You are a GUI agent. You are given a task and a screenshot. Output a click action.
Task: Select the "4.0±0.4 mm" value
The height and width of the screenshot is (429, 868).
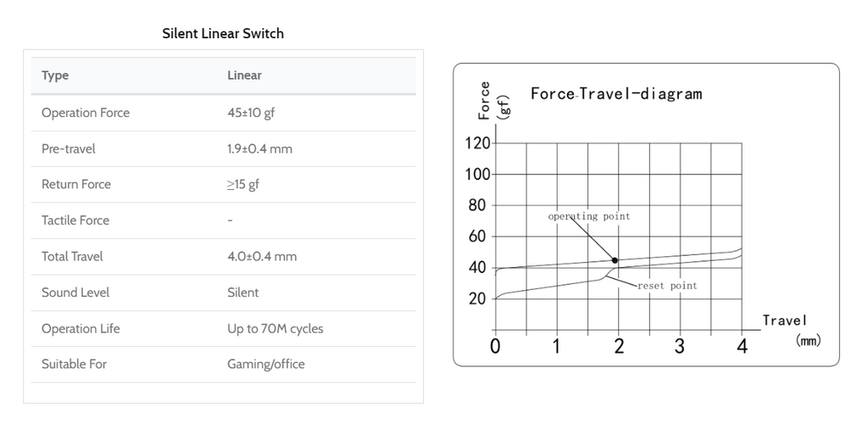(x=262, y=256)
